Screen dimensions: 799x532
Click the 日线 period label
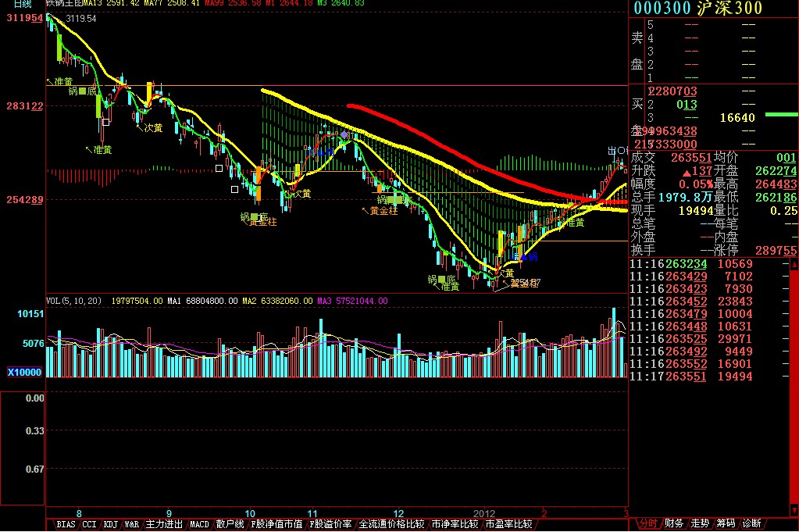tap(22, 5)
